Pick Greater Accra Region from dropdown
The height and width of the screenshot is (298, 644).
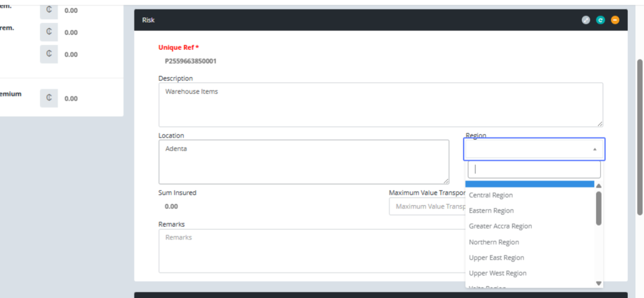[x=500, y=226]
